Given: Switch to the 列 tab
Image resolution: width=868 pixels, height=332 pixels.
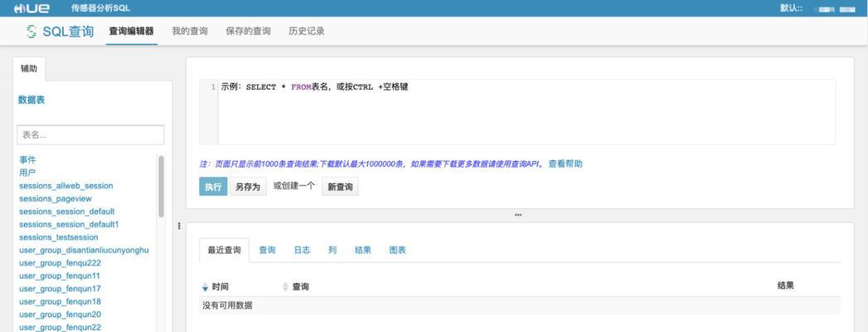Looking at the screenshot, I should [332, 250].
